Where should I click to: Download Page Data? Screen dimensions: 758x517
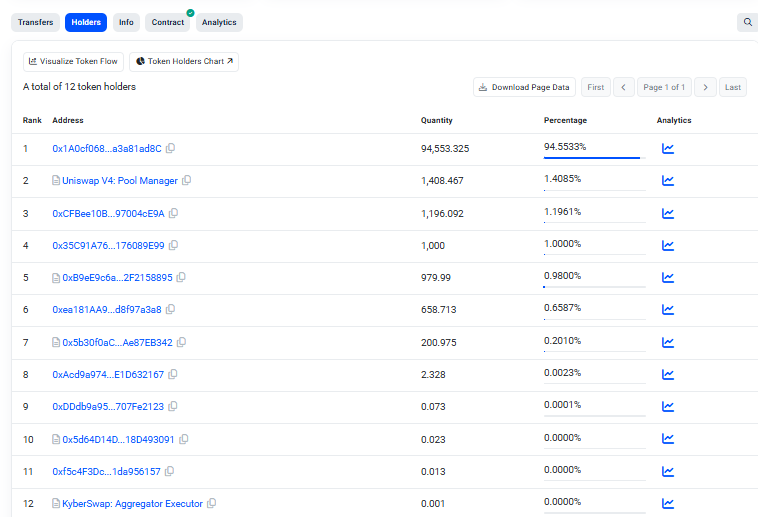coord(524,88)
